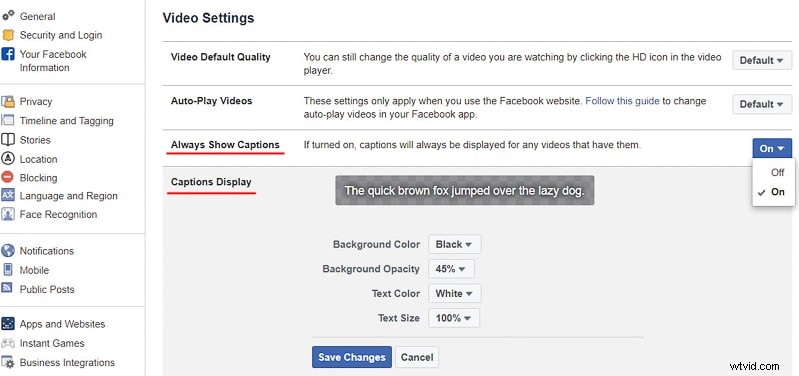Click the Your Facebook Information logo icon
Screen dimensions: 799x376
[8, 54]
